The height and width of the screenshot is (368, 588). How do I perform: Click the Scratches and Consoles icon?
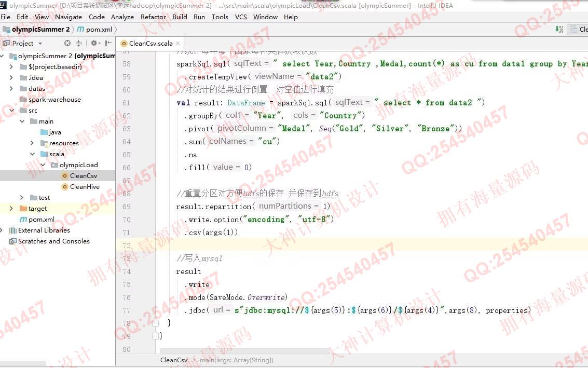(x=13, y=241)
